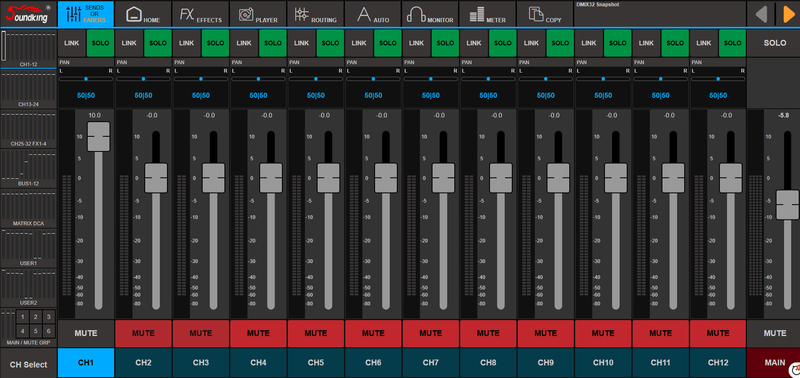Click CH8 pan value 50|50

coord(488,95)
